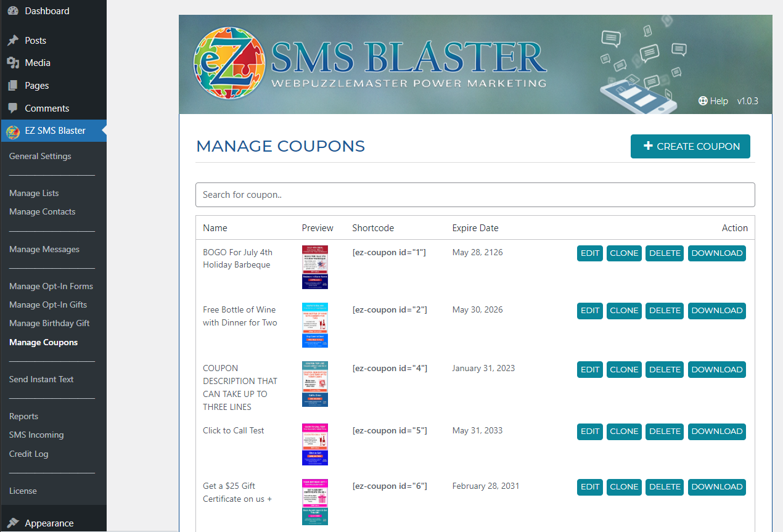783x532 pixels.
Task: Open License page
Action: click(23, 491)
